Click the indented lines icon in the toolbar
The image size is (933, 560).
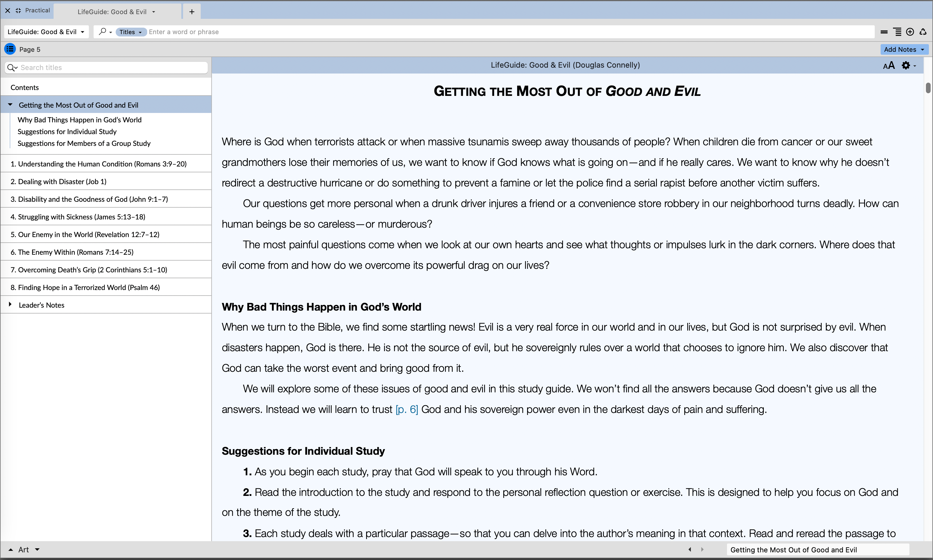tap(897, 32)
